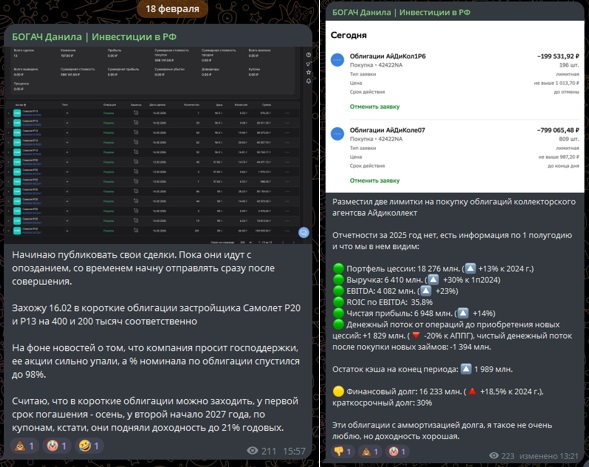This screenshot has height=467, width=589.
Task: Click the изменено 13:21 edited timestamp
Action: coord(549,456)
